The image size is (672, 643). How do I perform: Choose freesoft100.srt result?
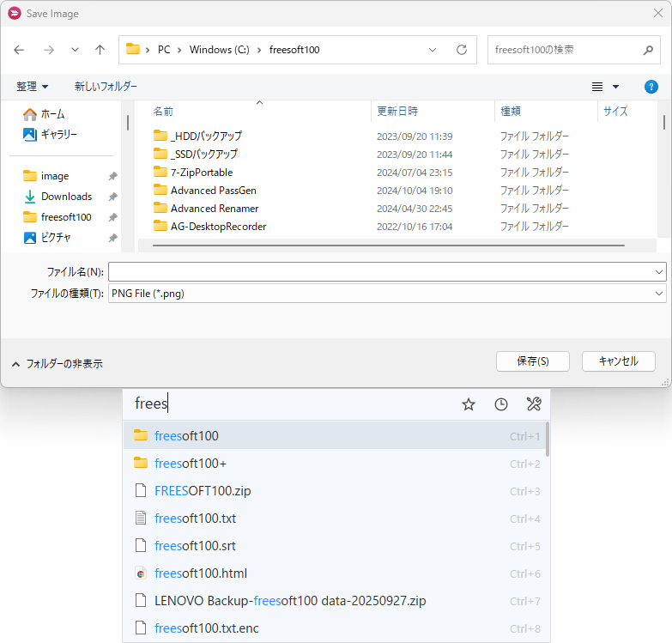[x=335, y=545]
